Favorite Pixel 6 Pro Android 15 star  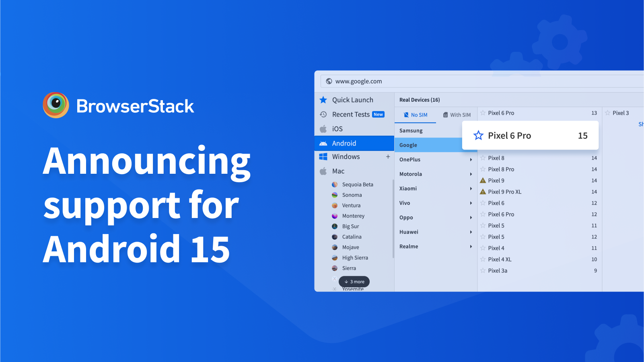[x=478, y=136]
